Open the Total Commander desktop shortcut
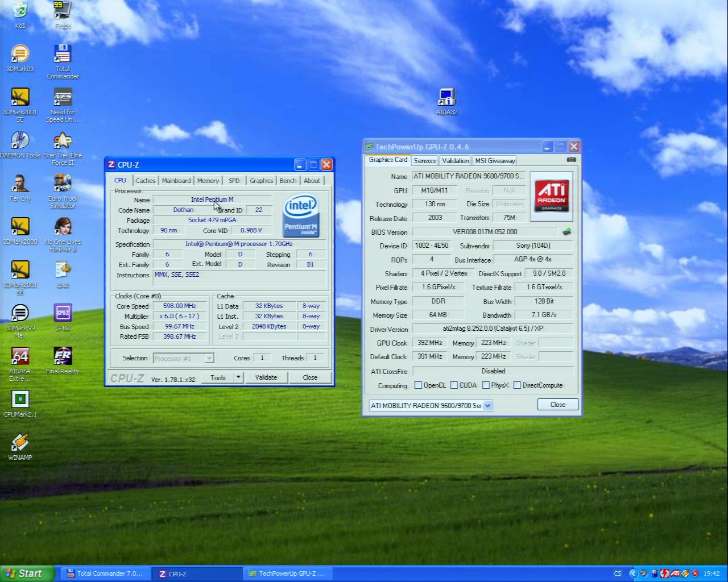The height and width of the screenshot is (582, 728). coord(63,55)
